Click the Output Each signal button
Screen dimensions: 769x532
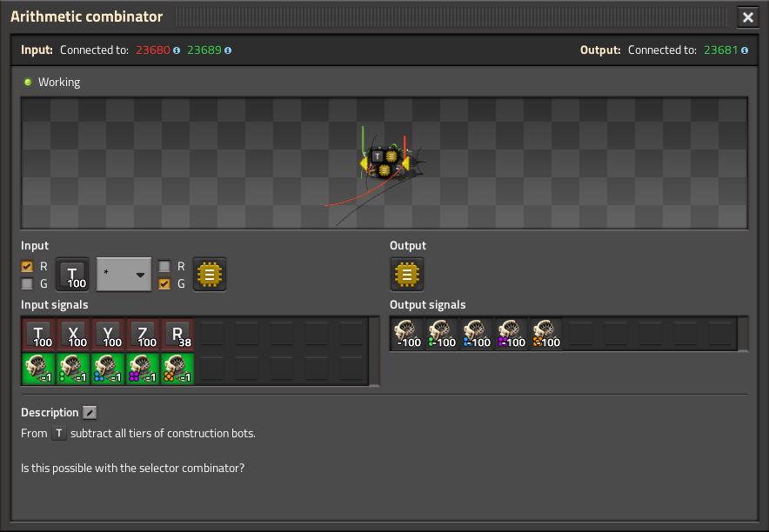[x=406, y=274]
